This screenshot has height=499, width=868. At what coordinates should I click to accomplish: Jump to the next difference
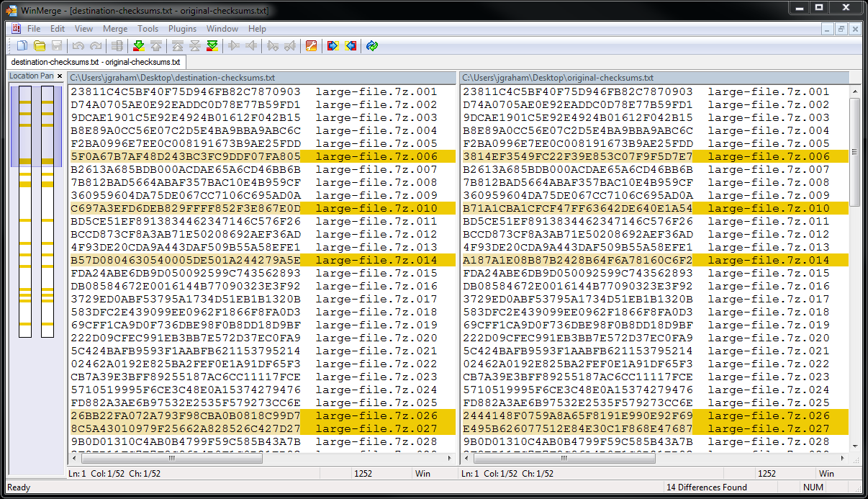click(x=139, y=46)
